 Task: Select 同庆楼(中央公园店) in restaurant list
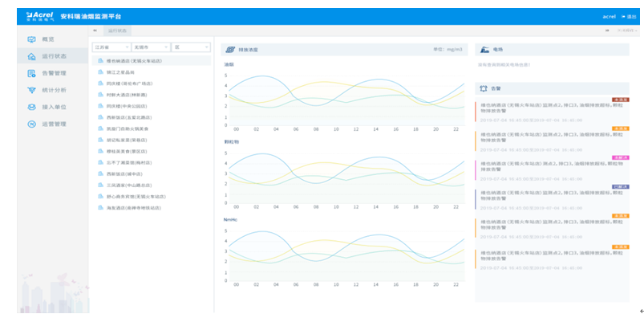[x=151, y=106]
